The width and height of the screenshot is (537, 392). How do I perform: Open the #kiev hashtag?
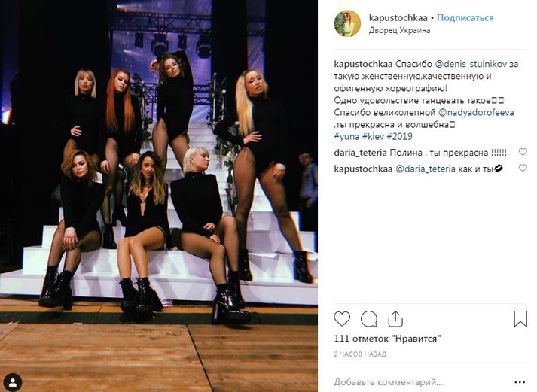(371, 137)
